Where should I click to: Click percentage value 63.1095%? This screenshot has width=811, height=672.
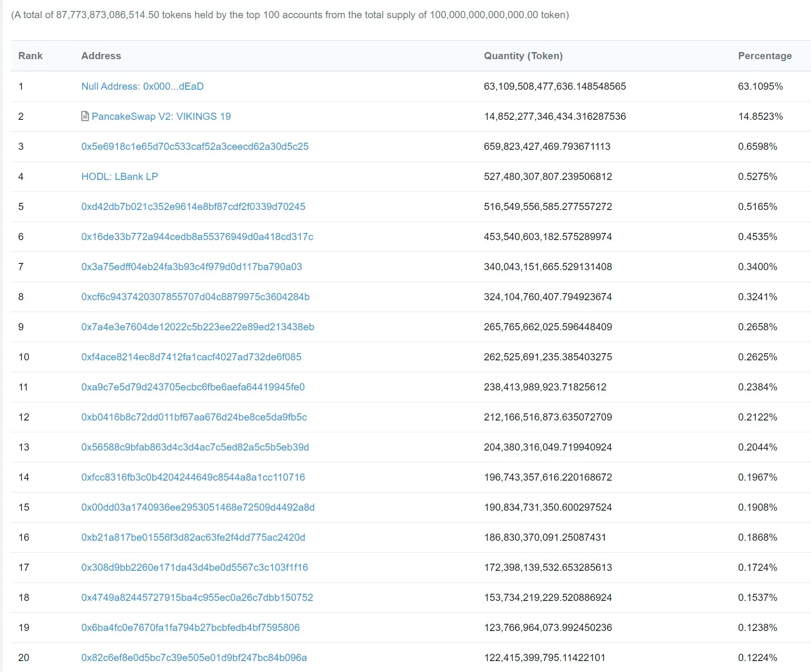tap(760, 86)
